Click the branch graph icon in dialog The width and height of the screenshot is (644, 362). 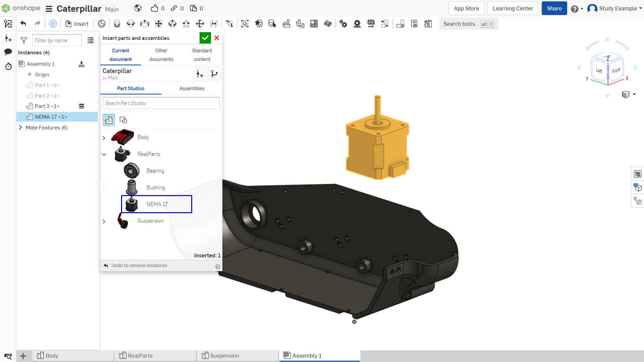(x=214, y=74)
